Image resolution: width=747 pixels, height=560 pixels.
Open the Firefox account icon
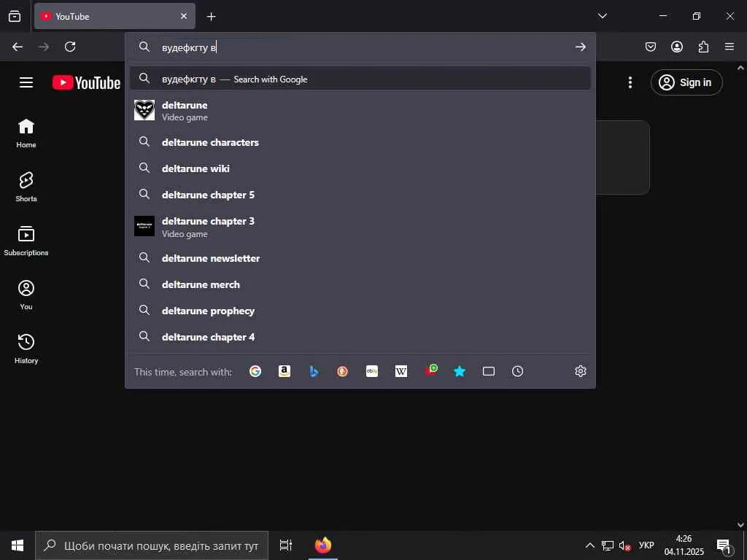677,47
